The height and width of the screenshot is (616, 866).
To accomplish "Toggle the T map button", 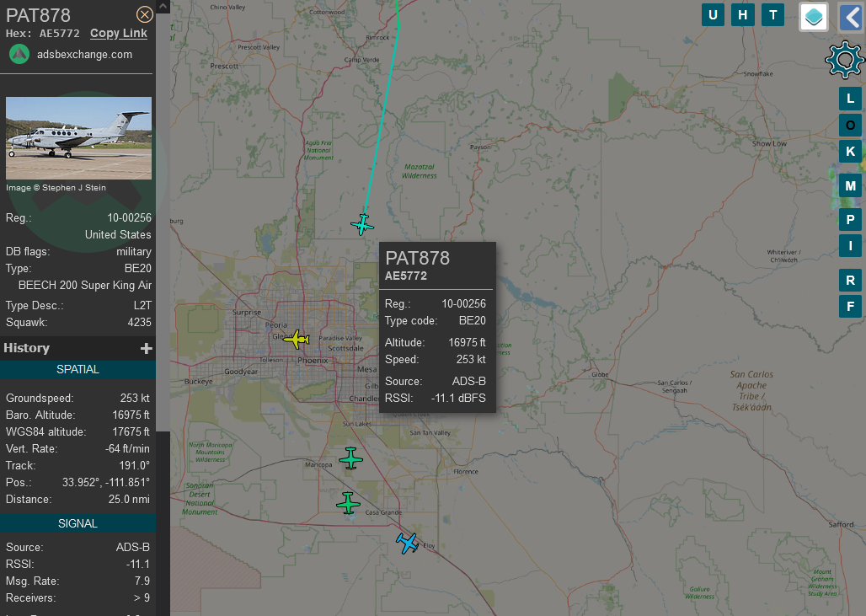I will tap(772, 15).
